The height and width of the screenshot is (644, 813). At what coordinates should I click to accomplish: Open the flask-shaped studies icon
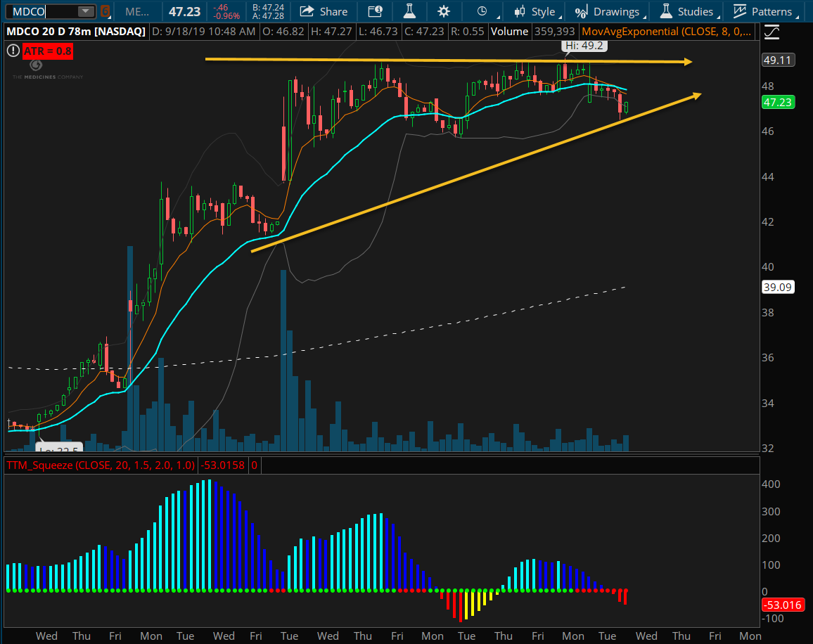(409, 11)
